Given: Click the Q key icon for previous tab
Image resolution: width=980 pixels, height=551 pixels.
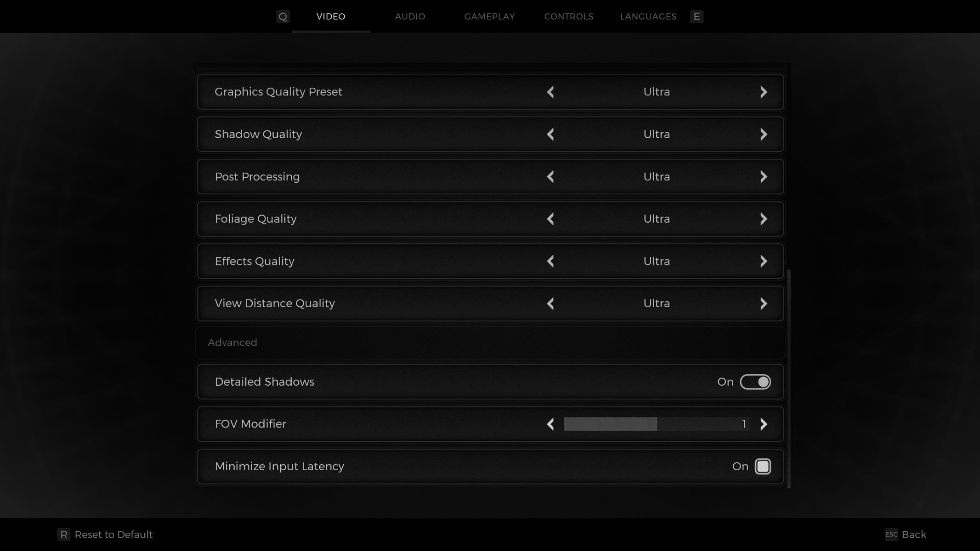Looking at the screenshot, I should 283,17.
